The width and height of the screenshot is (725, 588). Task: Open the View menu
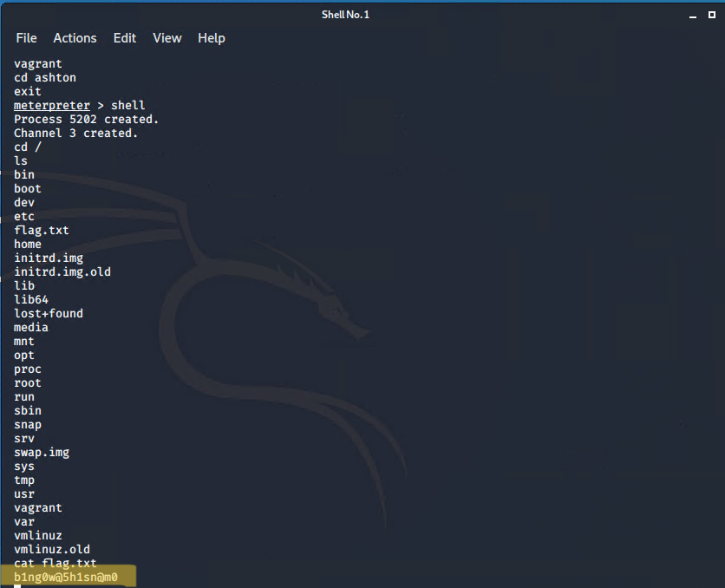click(167, 38)
